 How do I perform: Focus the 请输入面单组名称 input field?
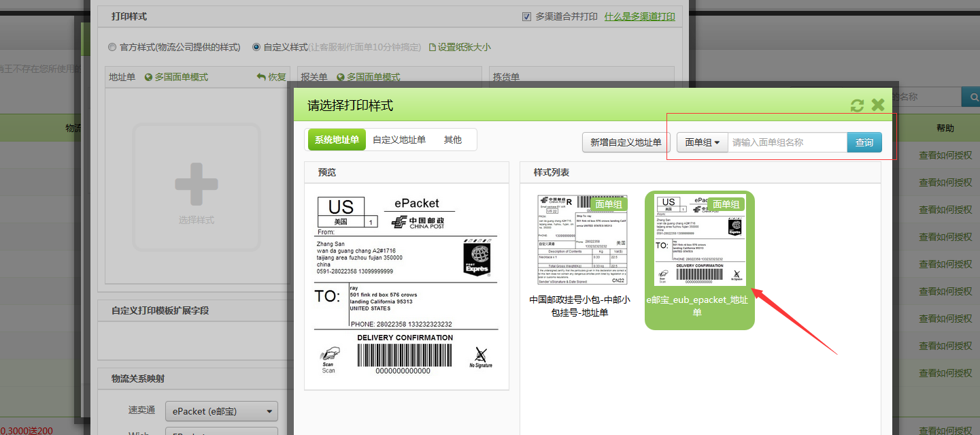coord(788,142)
